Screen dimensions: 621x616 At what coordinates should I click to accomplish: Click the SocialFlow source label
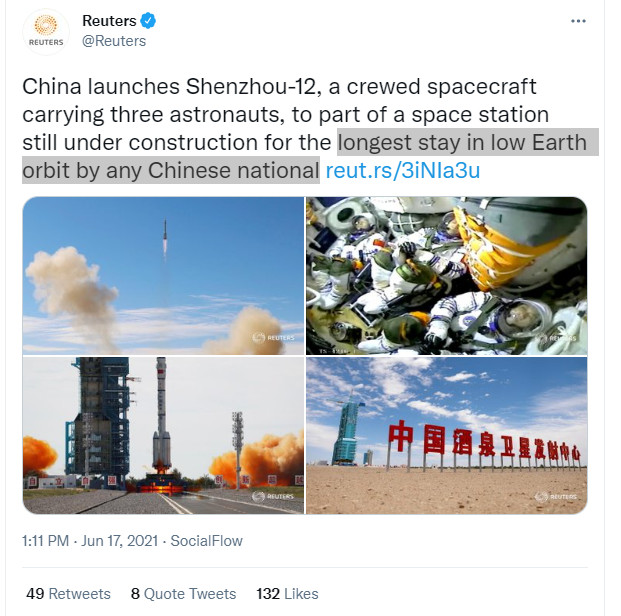[x=207, y=541]
